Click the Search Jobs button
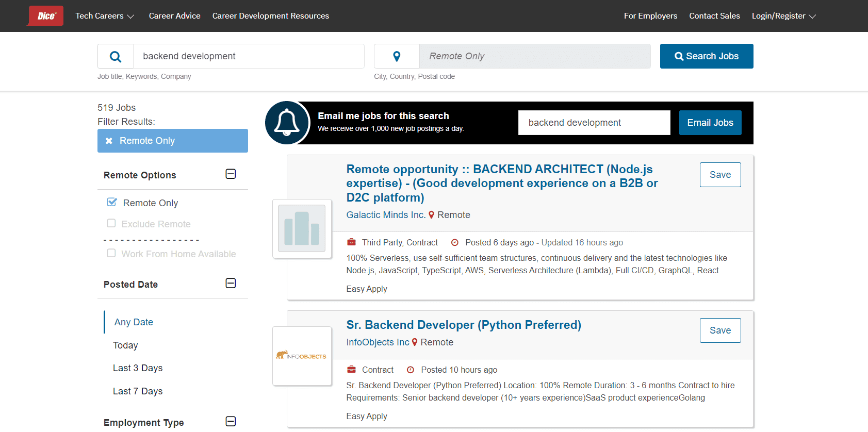 pos(707,56)
